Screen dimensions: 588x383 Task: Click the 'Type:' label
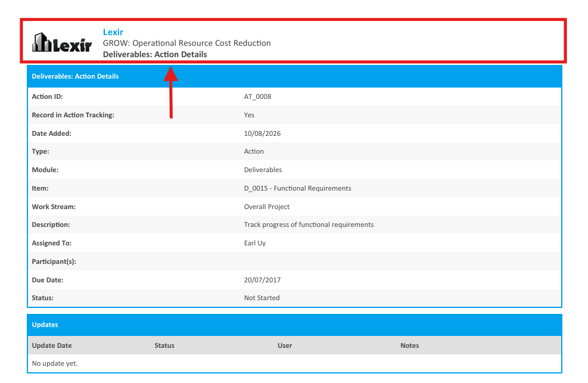[41, 151]
